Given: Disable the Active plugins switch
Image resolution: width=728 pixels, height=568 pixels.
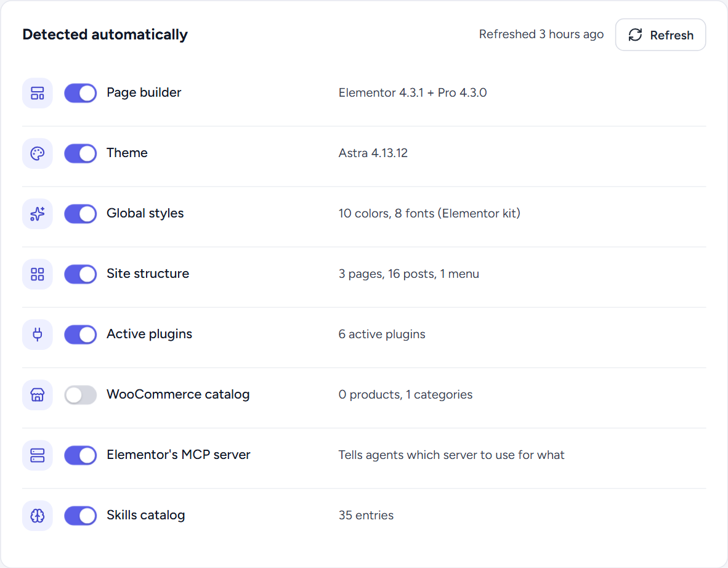Looking at the screenshot, I should tap(80, 335).
